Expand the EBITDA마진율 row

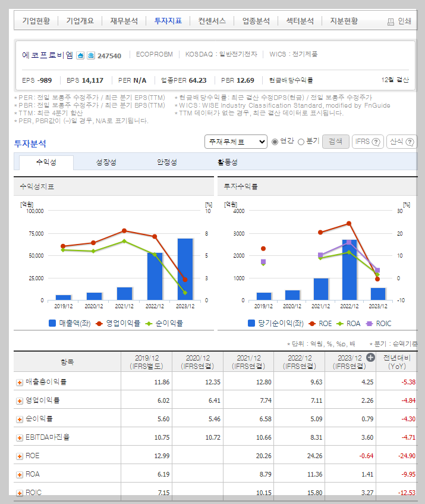pyautogui.click(x=20, y=438)
